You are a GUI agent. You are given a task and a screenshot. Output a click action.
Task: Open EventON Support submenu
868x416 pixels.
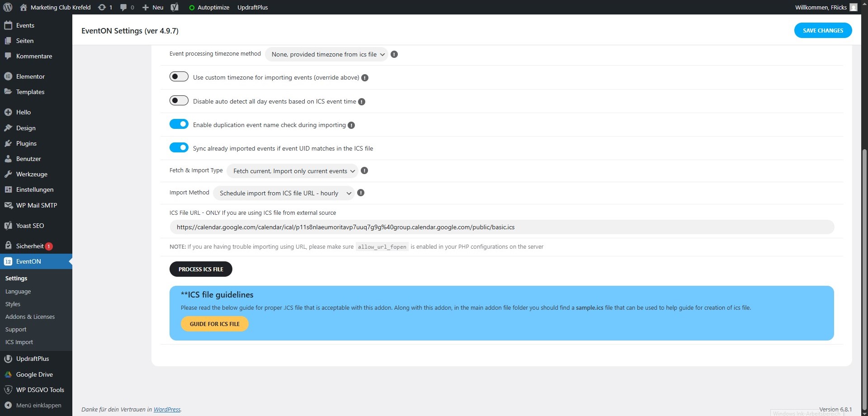16,330
